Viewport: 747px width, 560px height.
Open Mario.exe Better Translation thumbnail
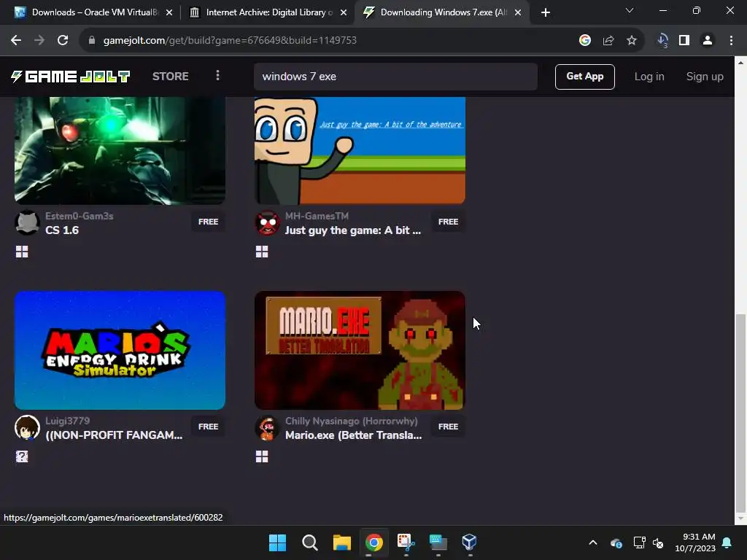point(360,350)
